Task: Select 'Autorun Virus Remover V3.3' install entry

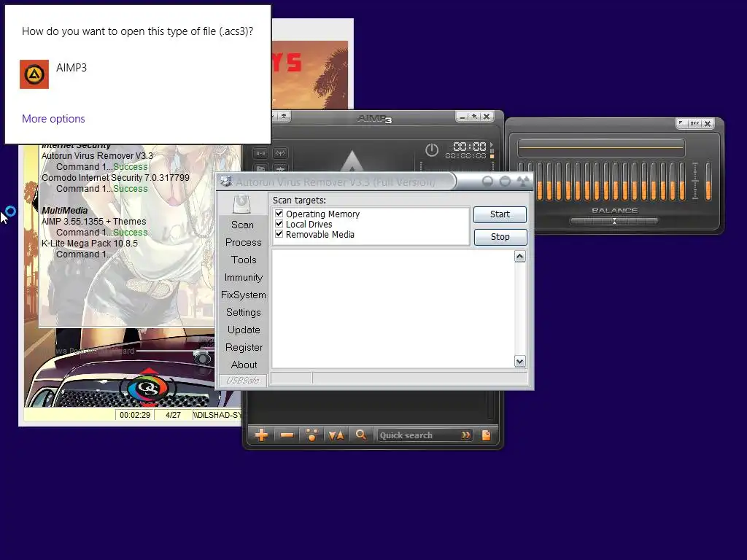Action: (97, 156)
